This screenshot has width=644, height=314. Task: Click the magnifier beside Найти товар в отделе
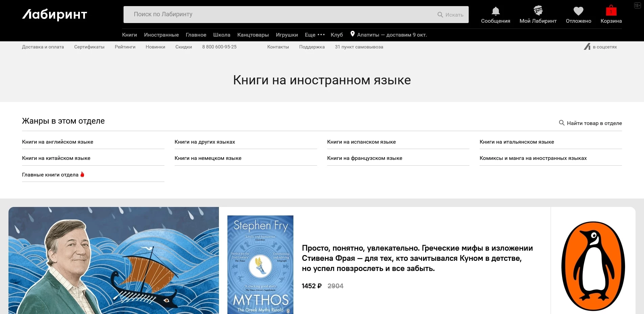tap(562, 123)
